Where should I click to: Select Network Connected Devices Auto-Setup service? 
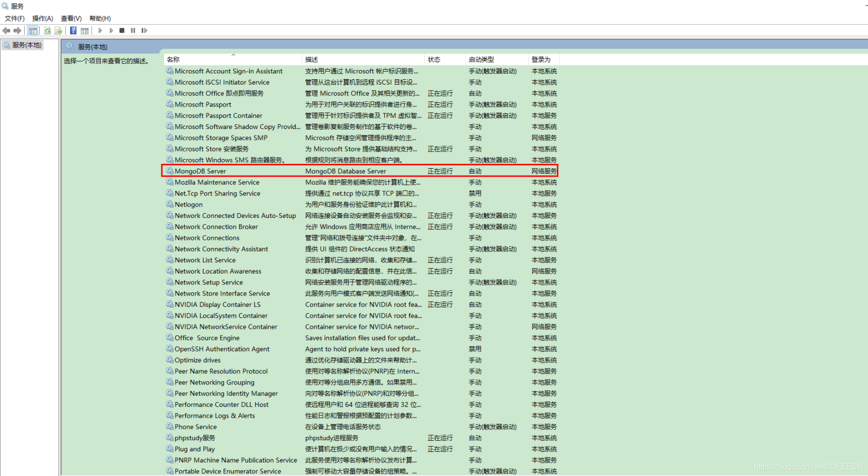pos(235,216)
